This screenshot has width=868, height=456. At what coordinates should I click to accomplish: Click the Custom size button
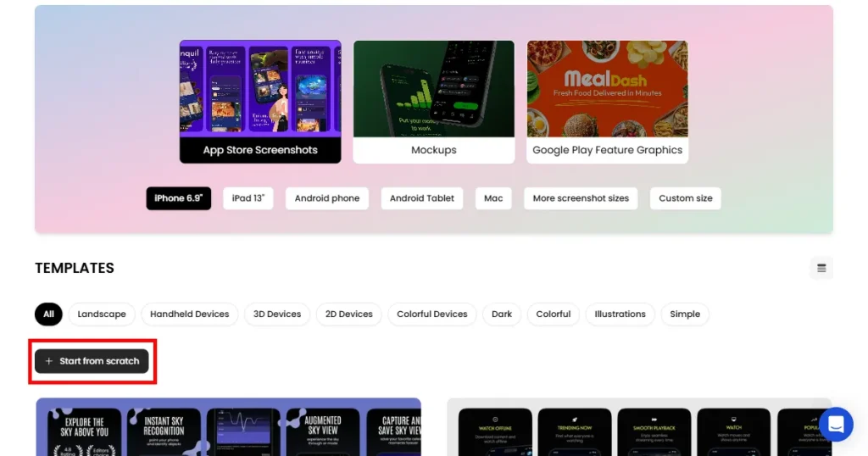pos(685,198)
